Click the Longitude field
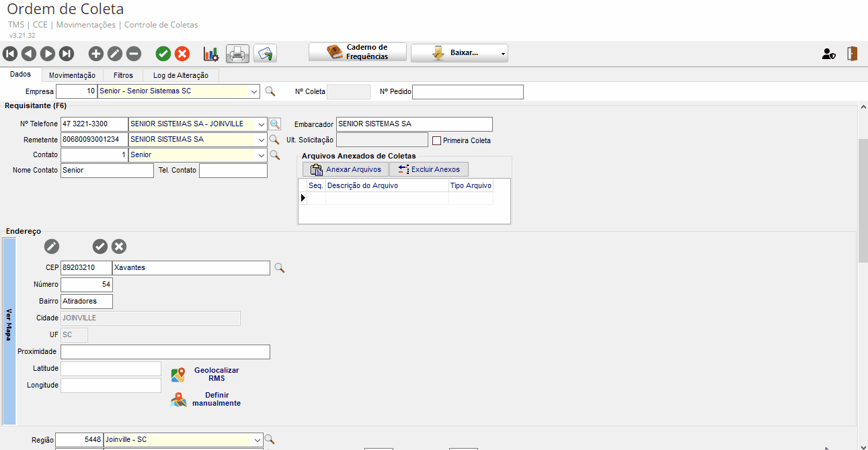 click(x=111, y=386)
